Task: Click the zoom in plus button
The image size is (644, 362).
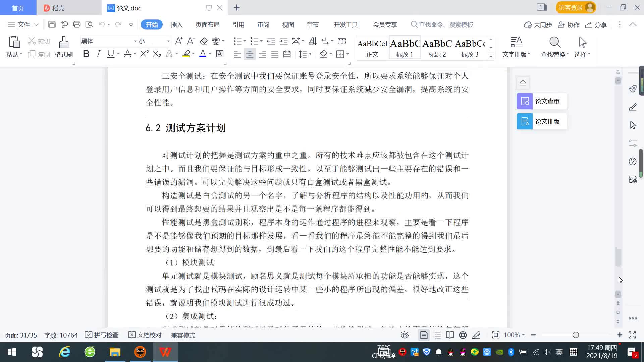Action: (x=620, y=335)
